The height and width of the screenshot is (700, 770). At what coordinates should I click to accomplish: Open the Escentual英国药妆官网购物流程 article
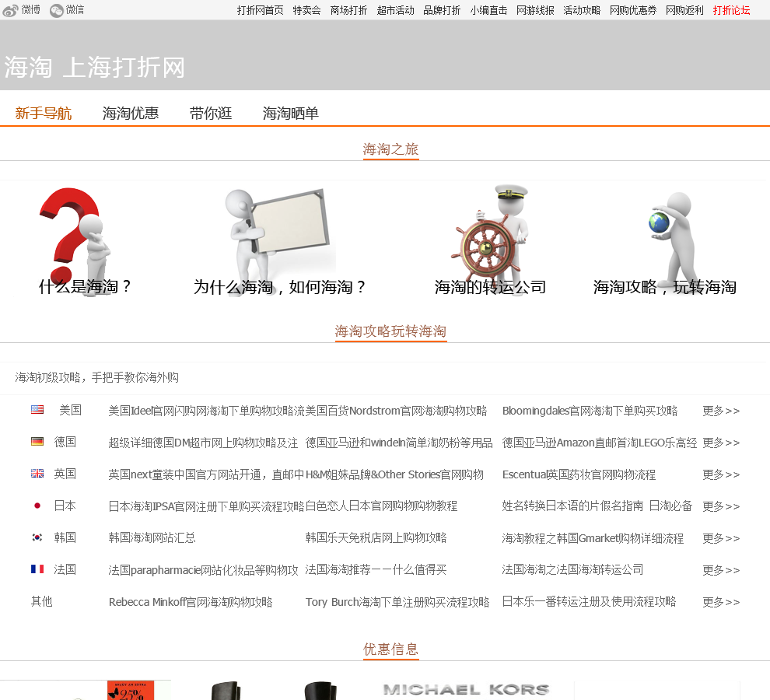coord(579,474)
